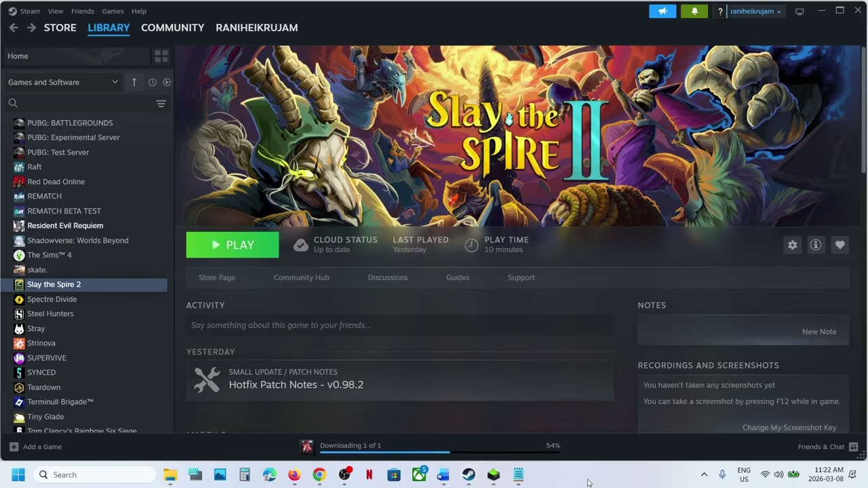Open the Discussions link
The height and width of the screenshot is (488, 868).
[388, 277]
